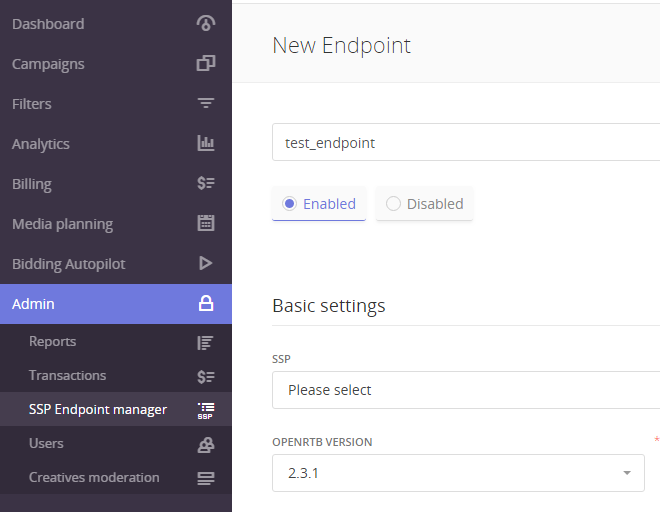The width and height of the screenshot is (660, 512).
Task: Select the Disabled radio button
Action: [393, 204]
